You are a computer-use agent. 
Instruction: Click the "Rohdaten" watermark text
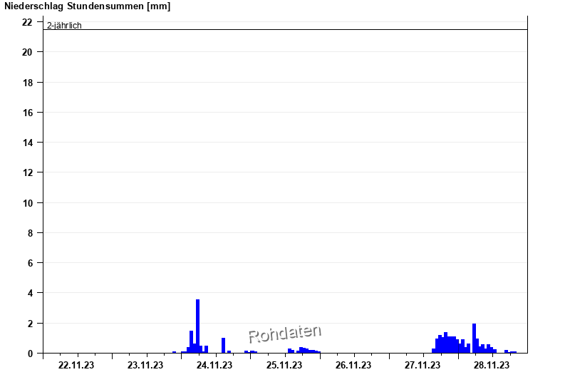(284, 334)
